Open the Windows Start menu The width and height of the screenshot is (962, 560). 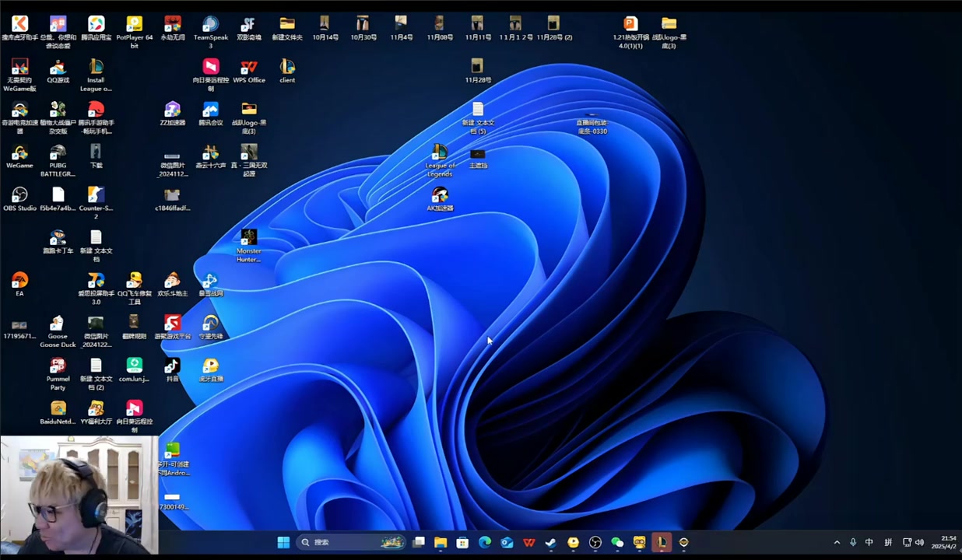283,542
